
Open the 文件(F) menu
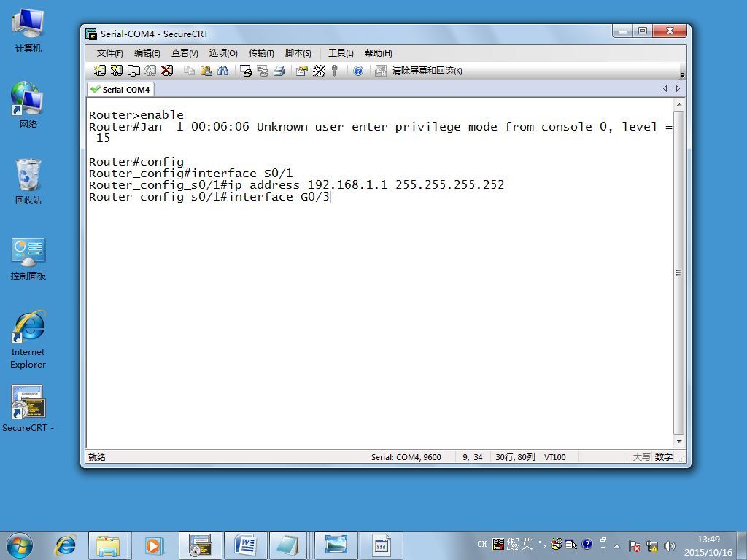pyautogui.click(x=109, y=53)
